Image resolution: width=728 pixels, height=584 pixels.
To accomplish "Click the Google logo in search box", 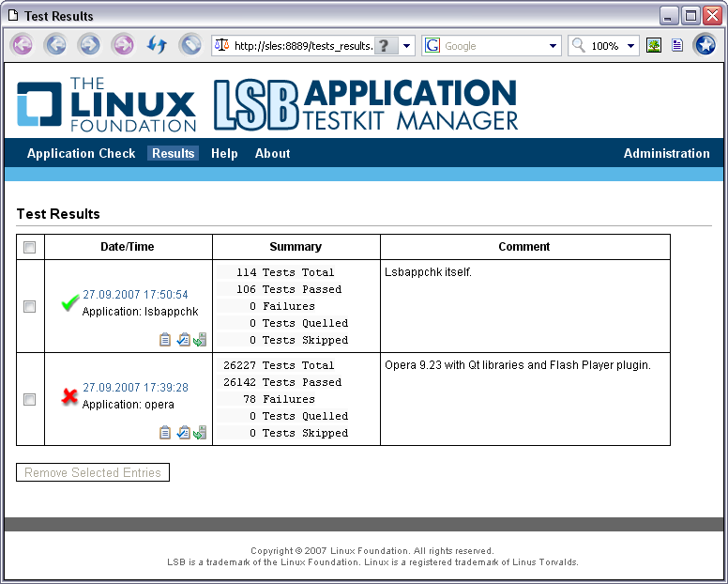I will click(432, 45).
